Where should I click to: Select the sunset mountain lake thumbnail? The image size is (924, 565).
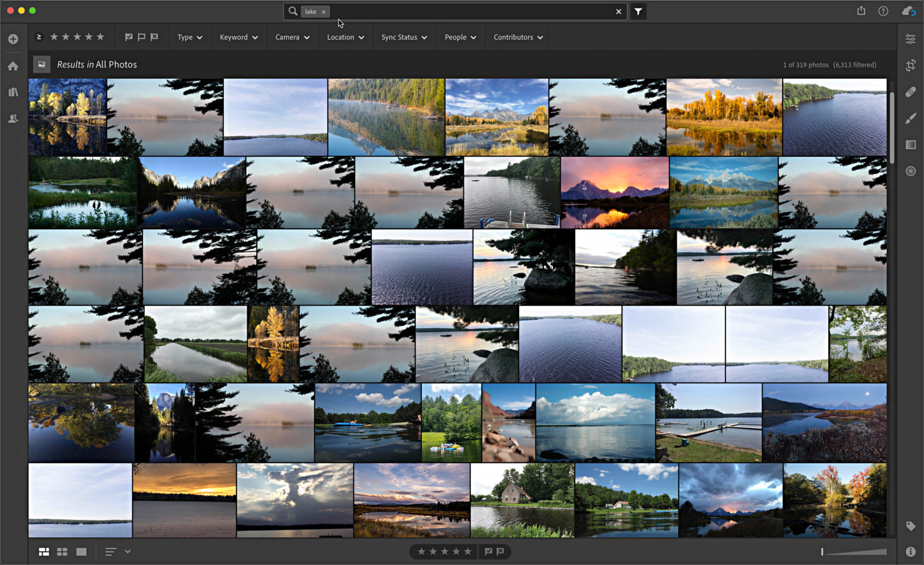pyautogui.click(x=615, y=193)
